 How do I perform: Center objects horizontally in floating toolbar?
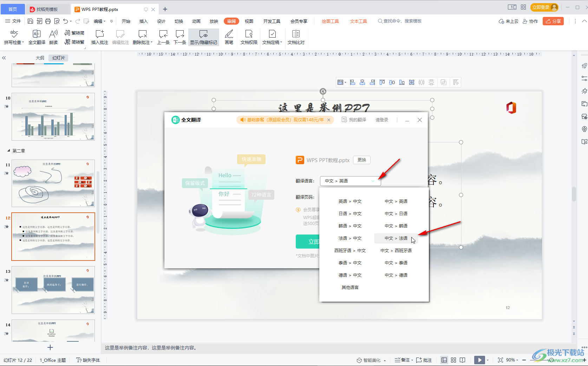[362, 82]
